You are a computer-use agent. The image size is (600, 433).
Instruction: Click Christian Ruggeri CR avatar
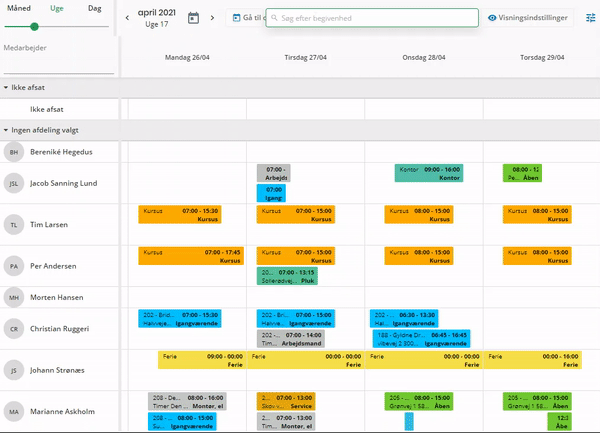click(x=14, y=329)
